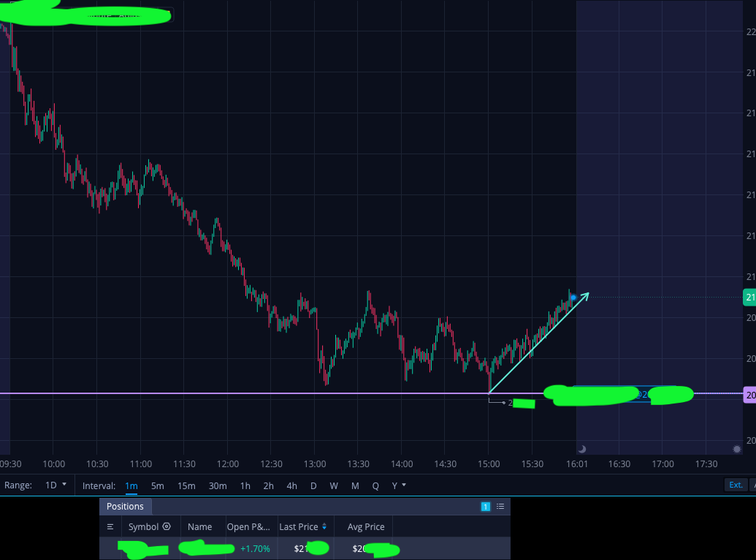Viewport: 756px width, 560px height.
Task: Select the 1m interval
Action: point(131,485)
